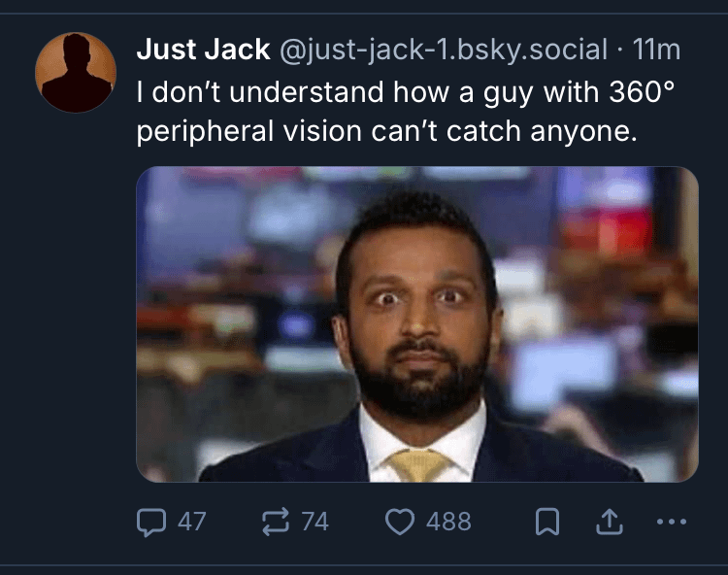Image resolution: width=728 pixels, height=575 pixels.
Task: Click the like count 488
Action: pyautogui.click(x=448, y=523)
